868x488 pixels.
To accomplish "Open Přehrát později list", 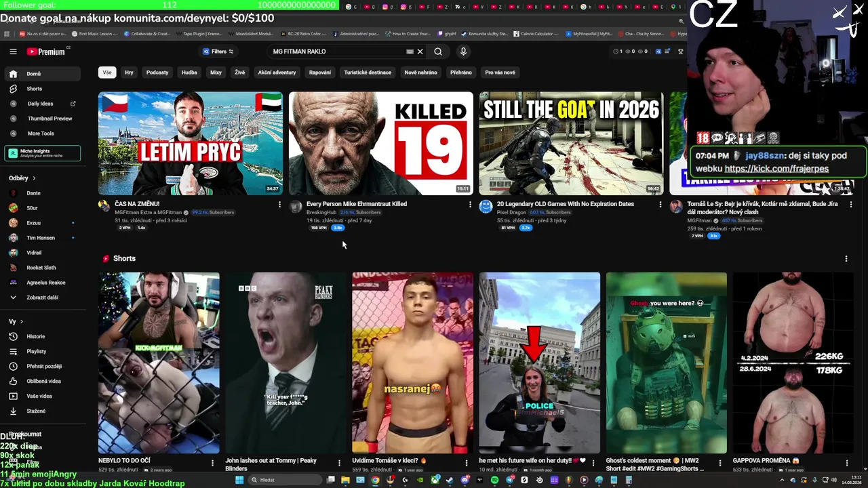I will pos(42,367).
